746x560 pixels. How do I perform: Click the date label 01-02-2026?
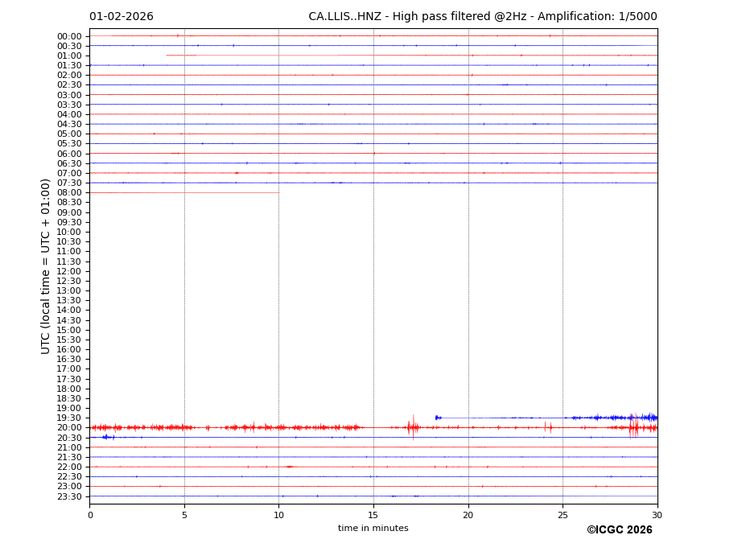121,17
